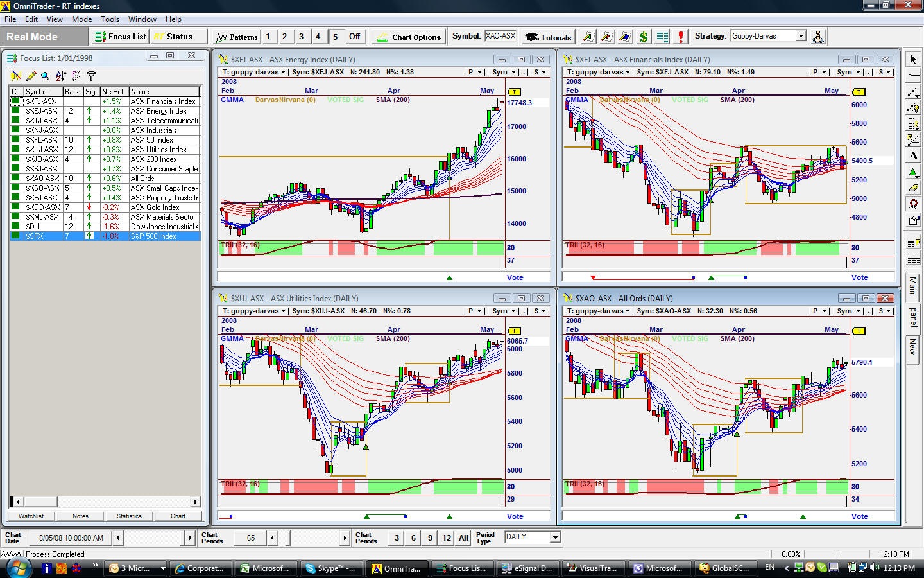Open Tutorials
The image size is (924, 578).
pos(548,37)
